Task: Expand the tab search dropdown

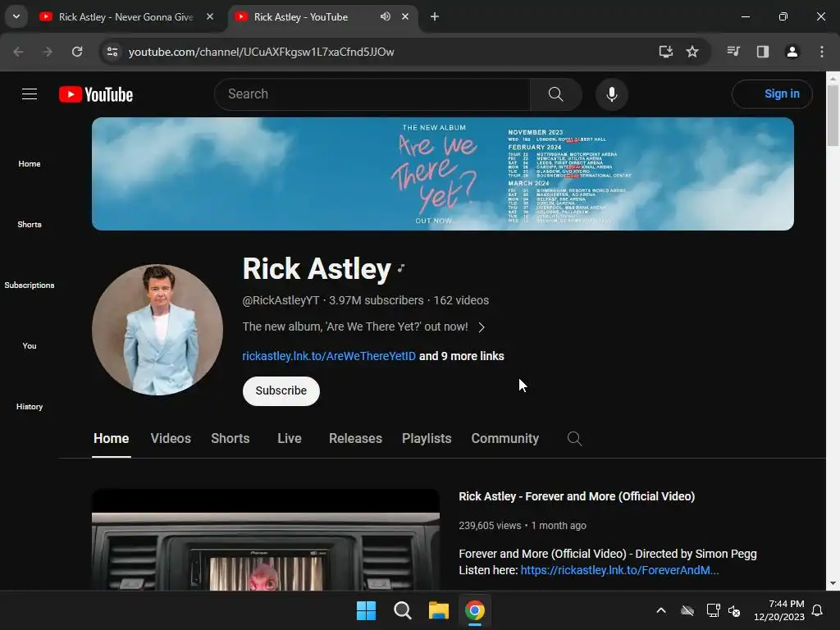Action: coord(16,16)
